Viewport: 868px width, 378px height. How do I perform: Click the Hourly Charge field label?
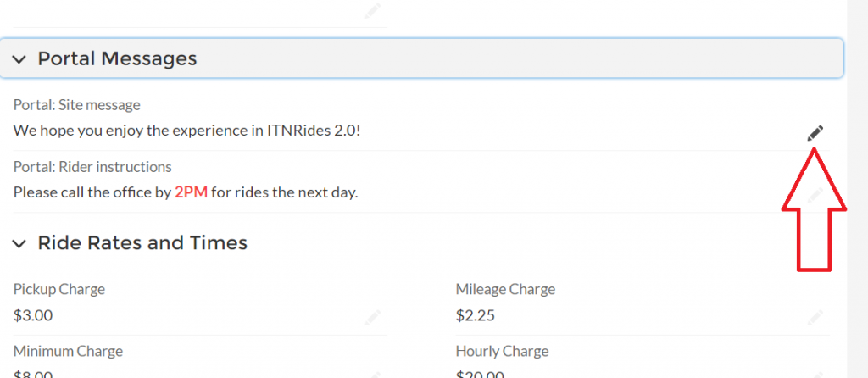point(502,351)
